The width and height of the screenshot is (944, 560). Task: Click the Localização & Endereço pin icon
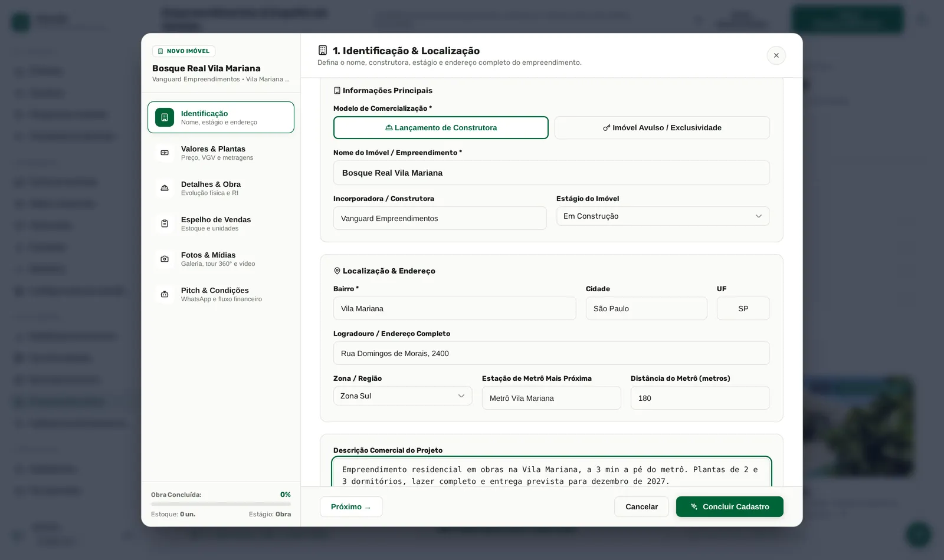click(x=337, y=271)
